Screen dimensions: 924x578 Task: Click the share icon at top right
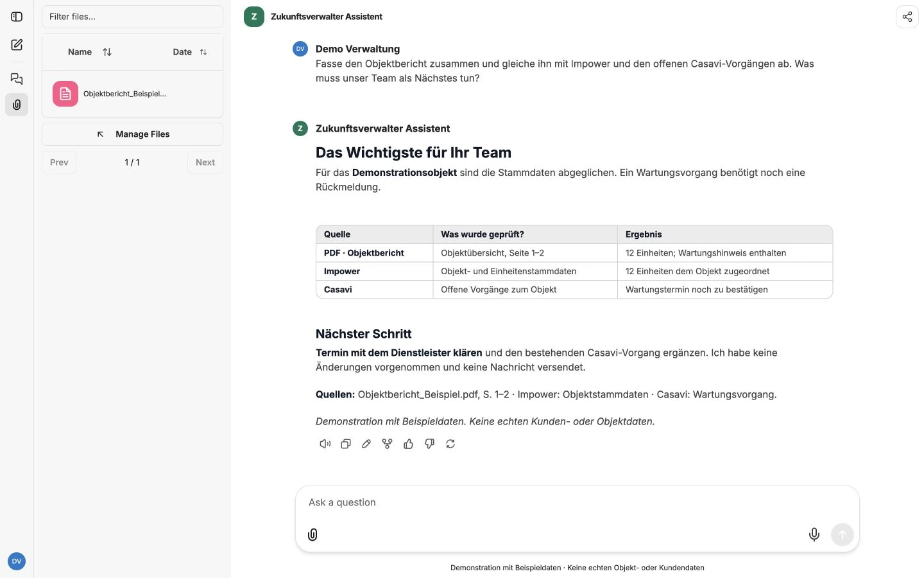coord(907,17)
